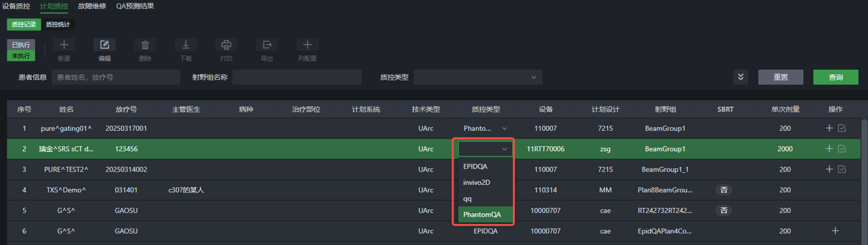Click the 下载 download icon
The width and height of the screenshot is (868, 245).
click(185, 45)
